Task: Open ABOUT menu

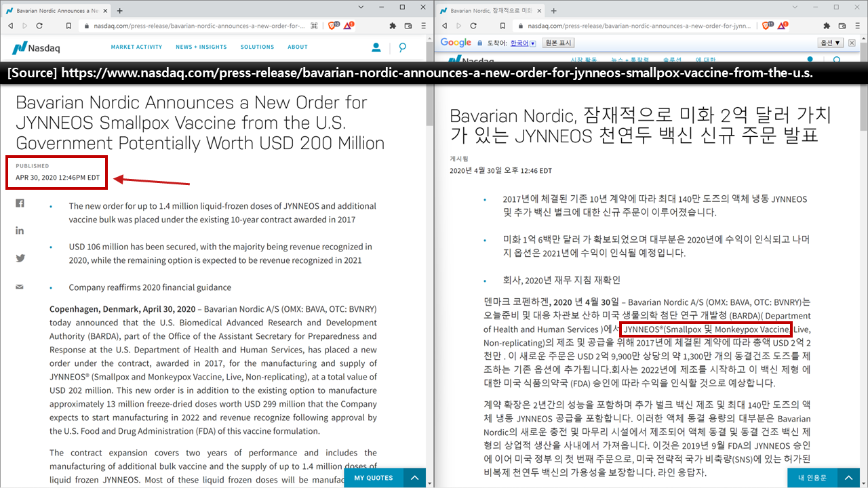Action: (298, 47)
